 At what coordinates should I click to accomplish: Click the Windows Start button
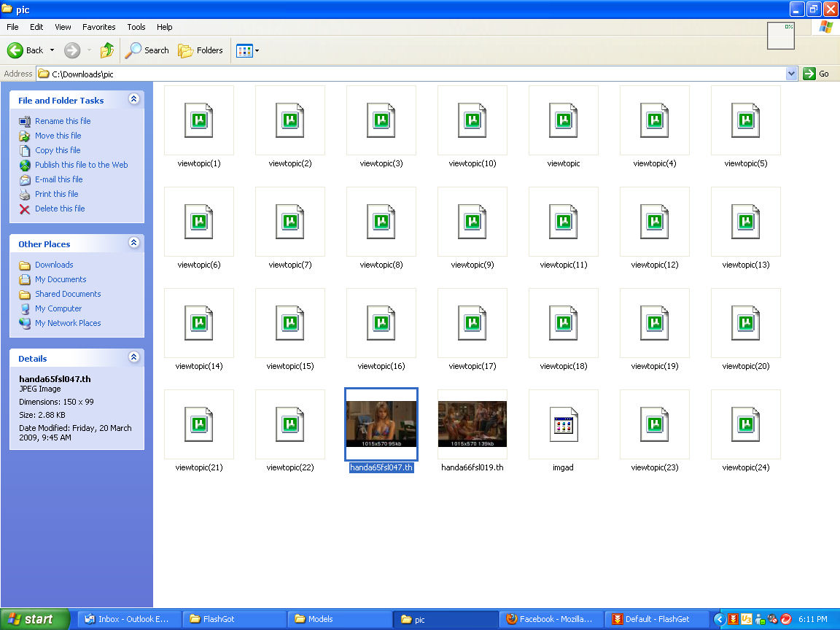[x=34, y=619]
